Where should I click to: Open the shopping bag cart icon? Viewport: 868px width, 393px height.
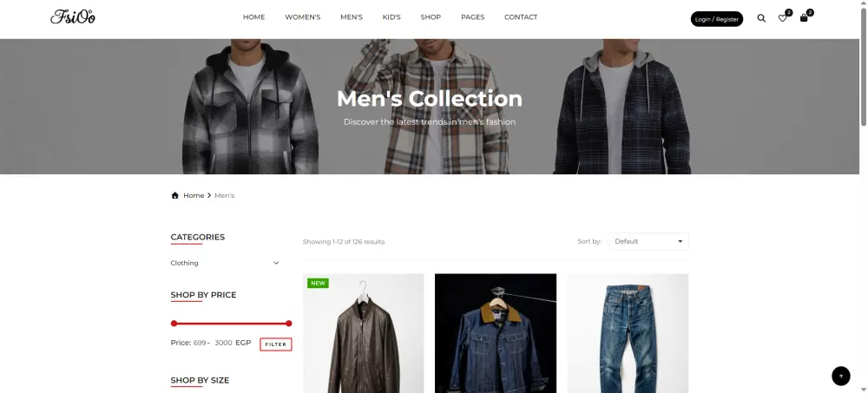(804, 18)
